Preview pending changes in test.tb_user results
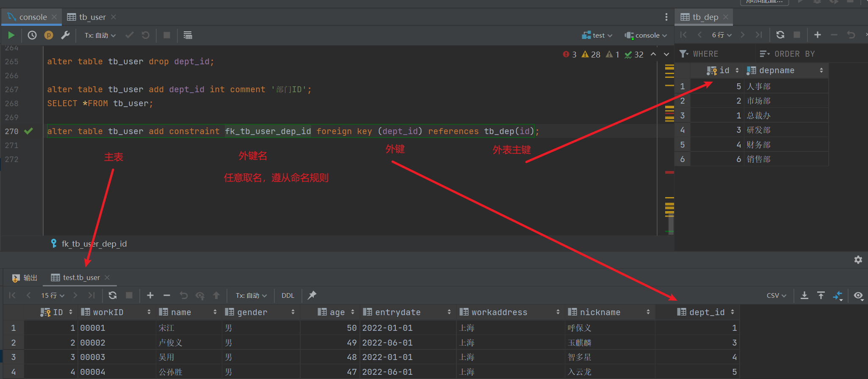Image resolution: width=868 pixels, height=379 pixels. 200,295
